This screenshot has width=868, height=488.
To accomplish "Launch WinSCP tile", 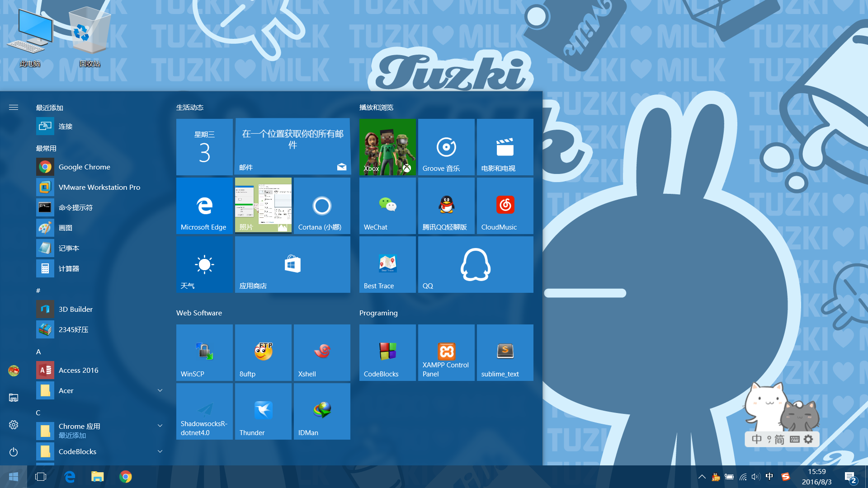I will 204,352.
